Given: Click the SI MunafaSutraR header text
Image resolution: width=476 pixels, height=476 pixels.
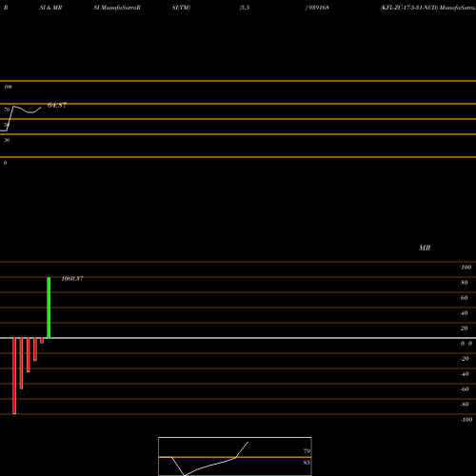Looking at the screenshot, I should click(x=117, y=8).
